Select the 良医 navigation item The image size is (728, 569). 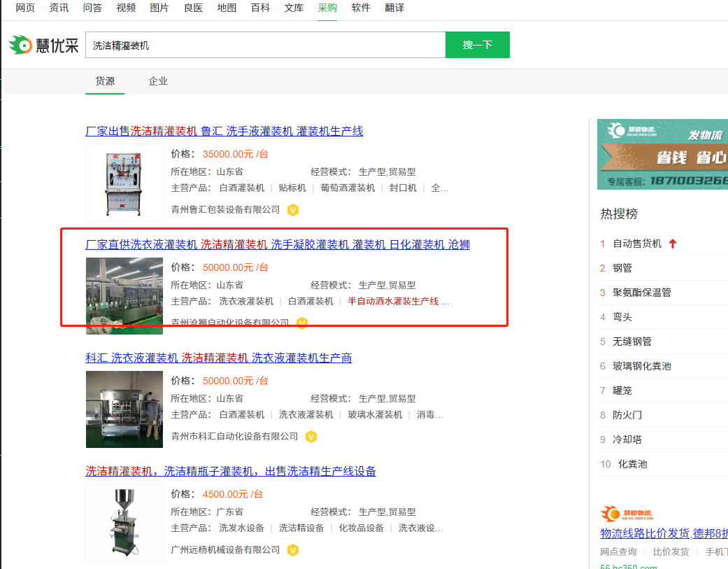point(193,8)
